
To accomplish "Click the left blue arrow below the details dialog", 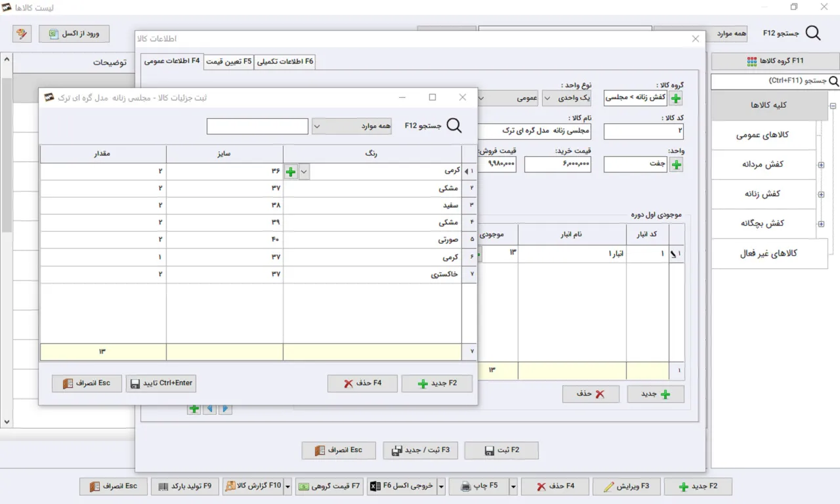I will click(x=210, y=408).
